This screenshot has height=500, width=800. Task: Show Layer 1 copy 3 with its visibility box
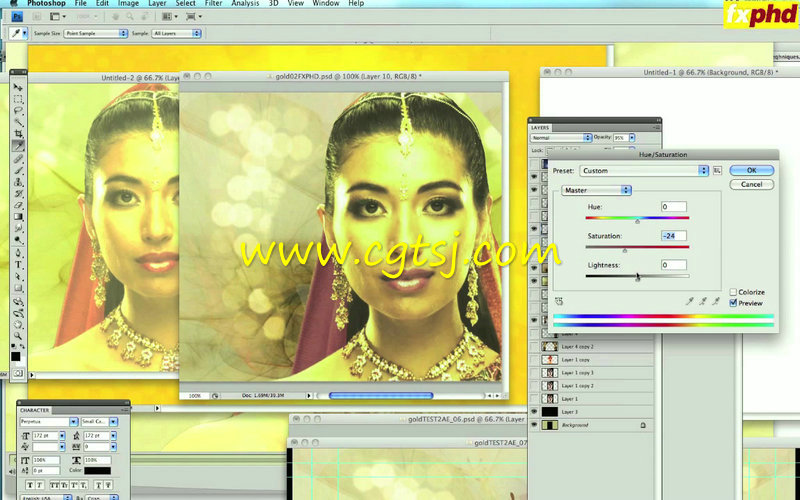[535, 372]
